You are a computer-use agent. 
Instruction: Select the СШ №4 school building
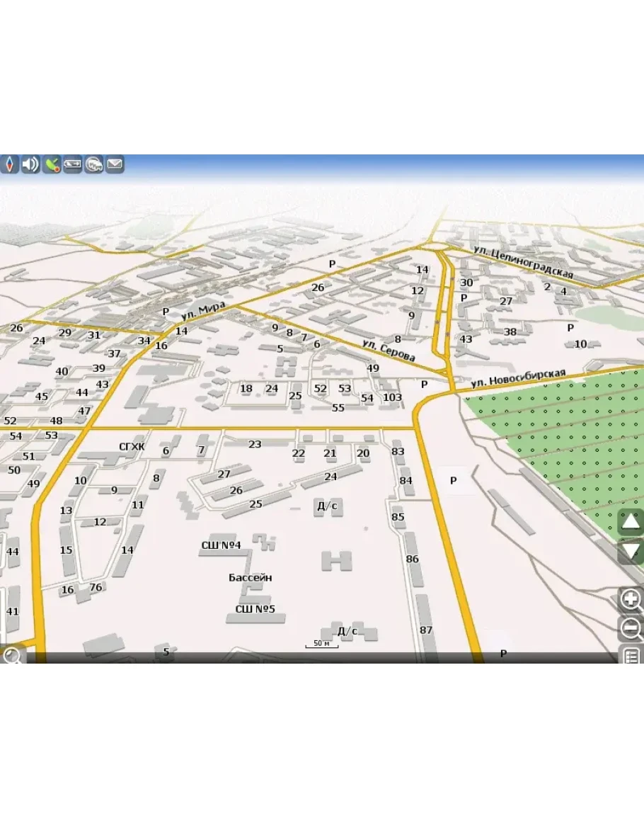click(x=221, y=545)
